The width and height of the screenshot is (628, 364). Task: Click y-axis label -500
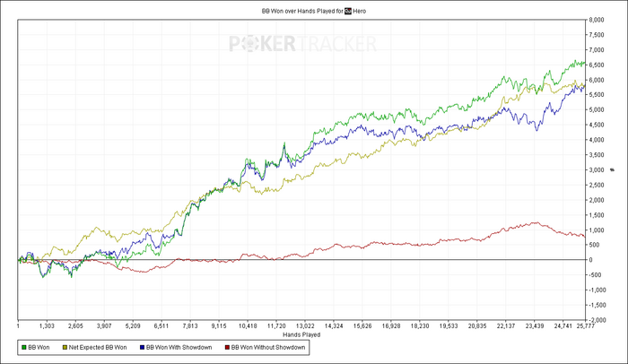595,275
